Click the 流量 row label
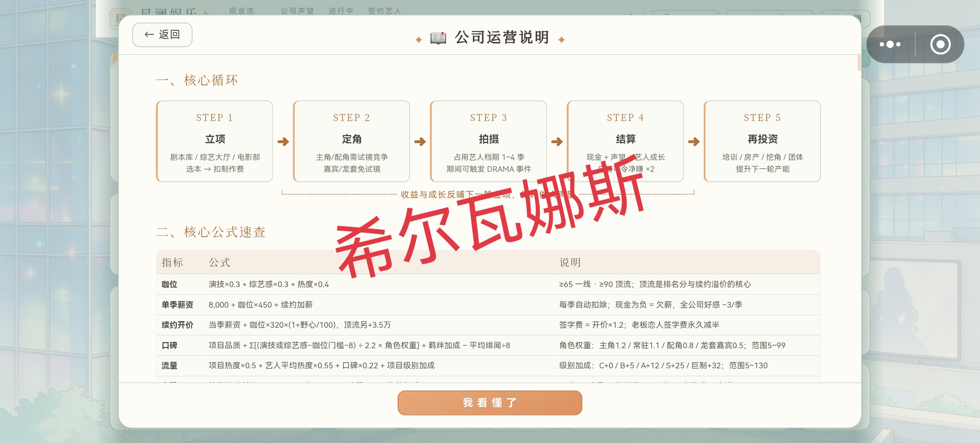This screenshot has height=443, width=980. point(169,365)
